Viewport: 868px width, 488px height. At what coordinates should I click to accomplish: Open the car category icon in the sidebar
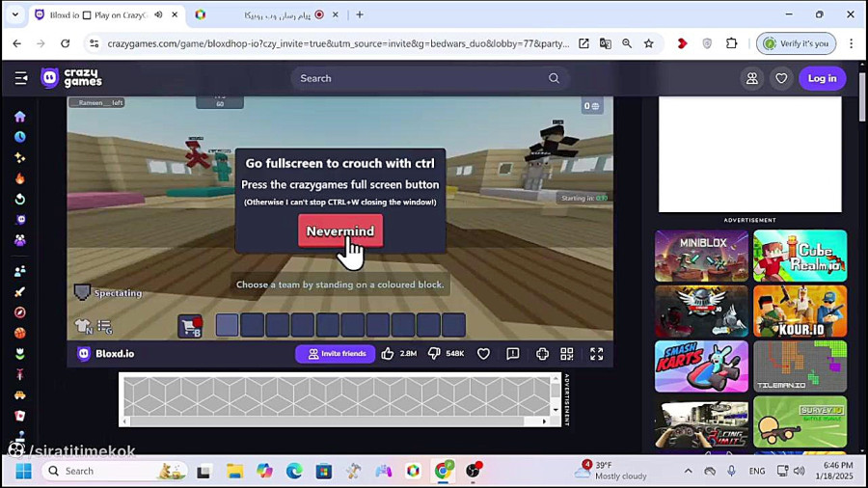click(x=20, y=395)
